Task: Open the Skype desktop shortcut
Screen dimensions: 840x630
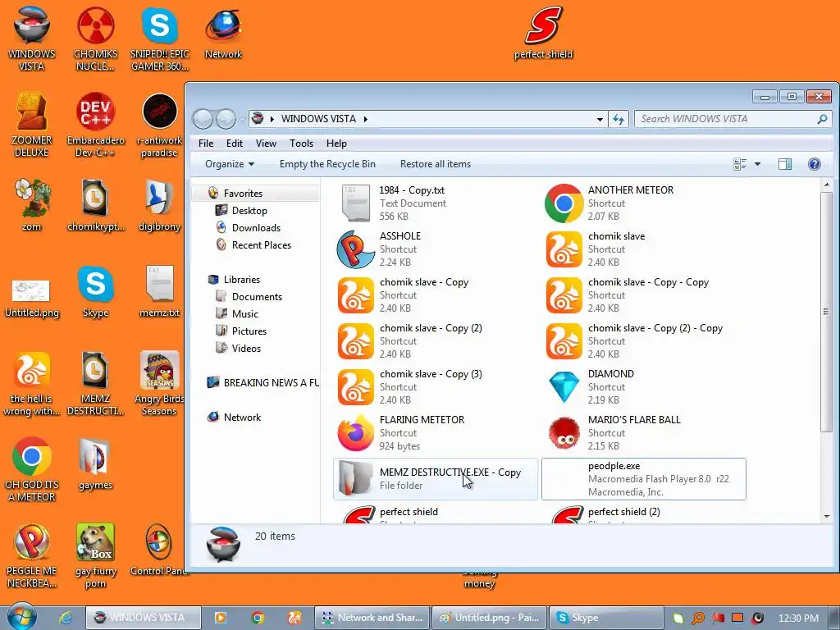Action: (x=95, y=291)
